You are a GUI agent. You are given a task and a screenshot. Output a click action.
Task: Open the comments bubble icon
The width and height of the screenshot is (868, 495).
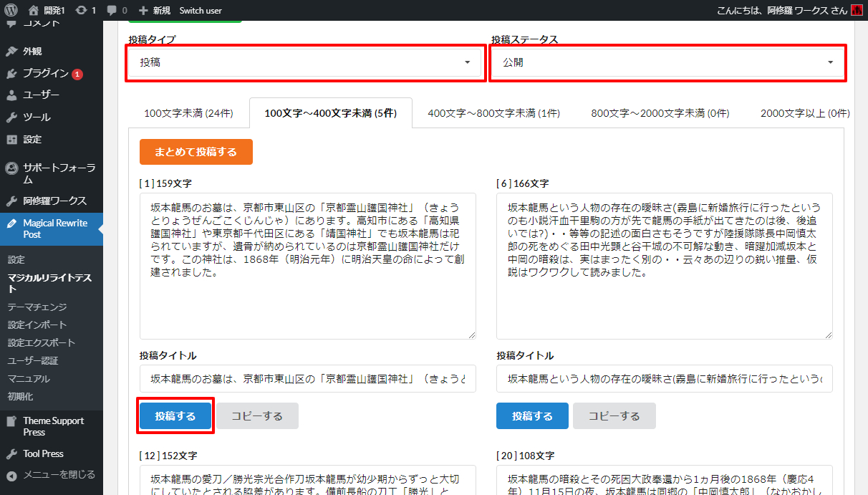pyautogui.click(x=112, y=11)
